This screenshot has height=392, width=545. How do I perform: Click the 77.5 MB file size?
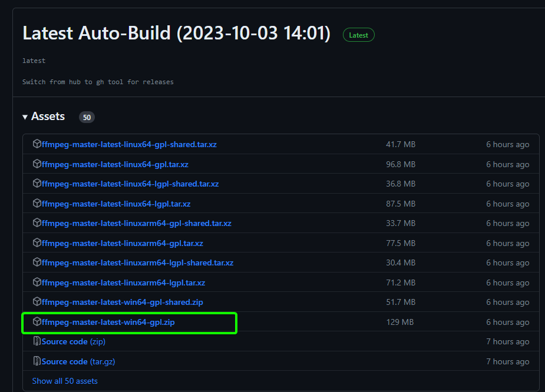[401, 244]
